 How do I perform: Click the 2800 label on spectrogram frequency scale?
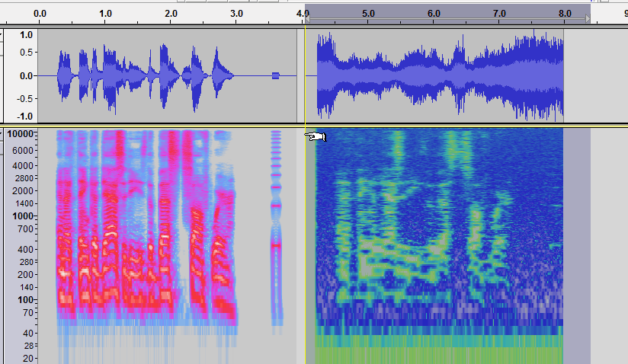pos(23,177)
